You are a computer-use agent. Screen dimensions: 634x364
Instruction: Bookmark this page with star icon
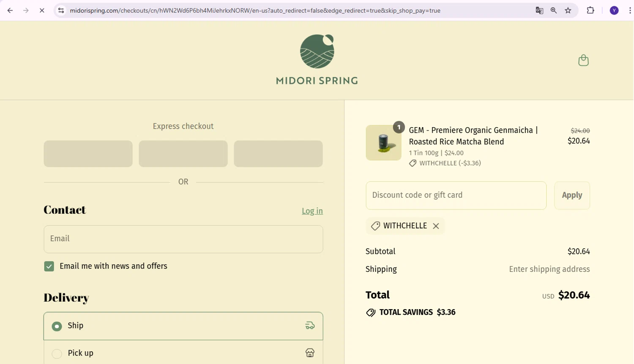click(568, 11)
